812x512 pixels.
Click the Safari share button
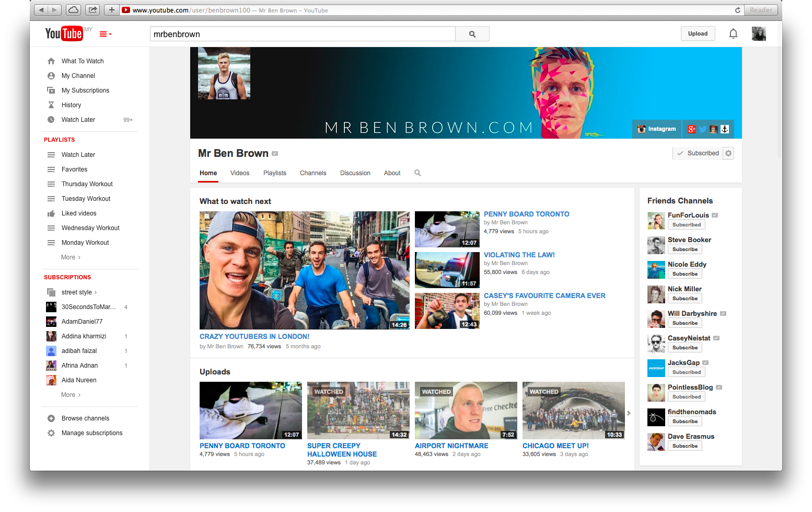click(x=92, y=10)
